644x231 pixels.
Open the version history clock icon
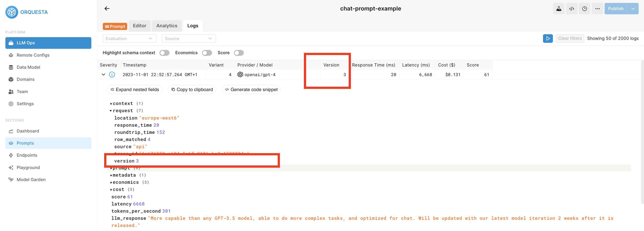584,9
